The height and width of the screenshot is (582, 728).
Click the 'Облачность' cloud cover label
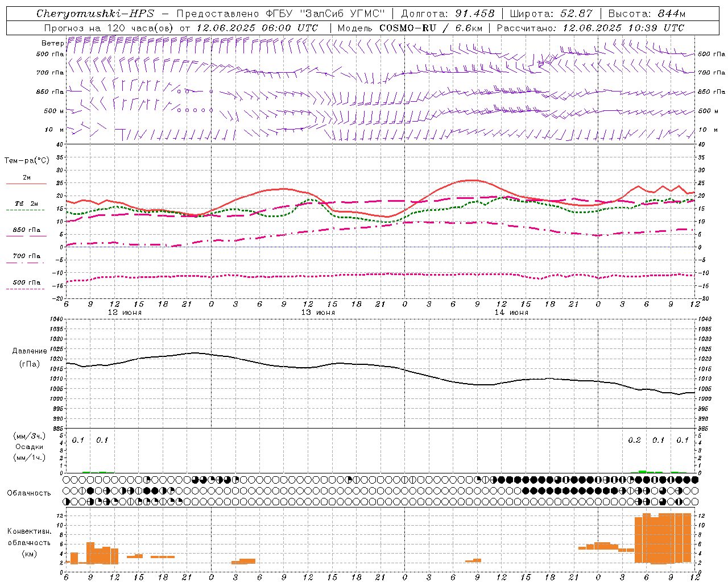point(29,493)
